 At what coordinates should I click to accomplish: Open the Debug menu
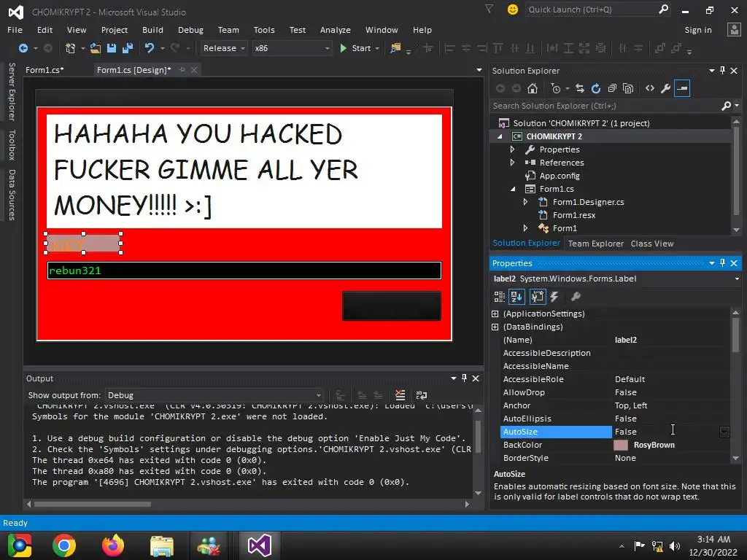click(190, 29)
